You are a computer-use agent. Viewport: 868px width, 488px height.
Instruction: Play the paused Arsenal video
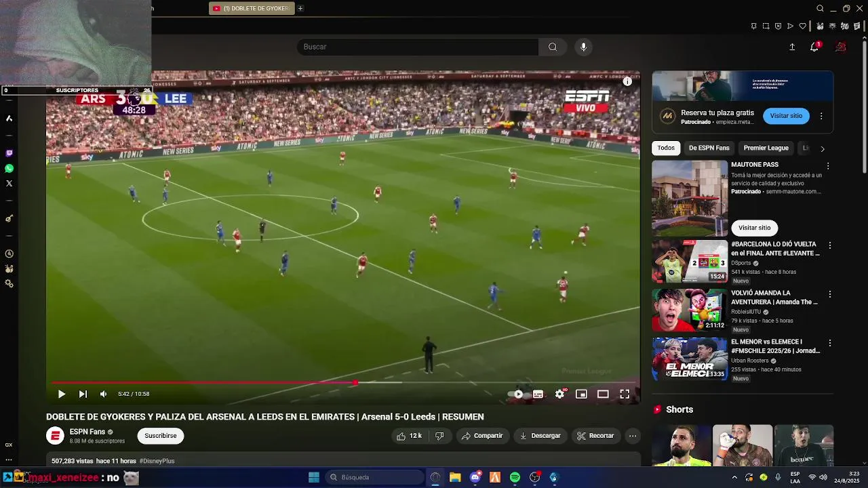[x=61, y=394]
